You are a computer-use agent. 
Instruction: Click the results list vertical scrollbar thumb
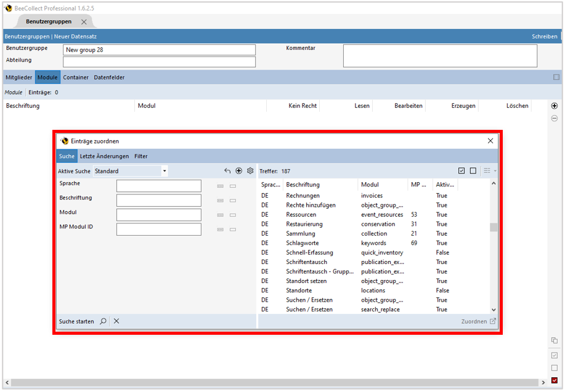coord(493,227)
